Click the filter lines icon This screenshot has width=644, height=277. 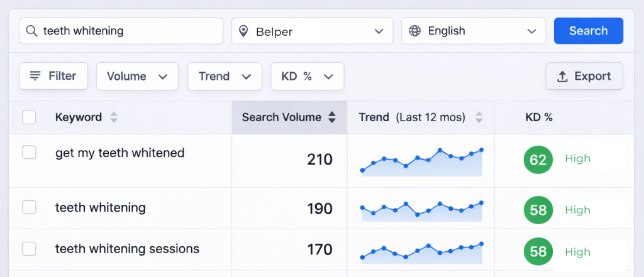(35, 76)
